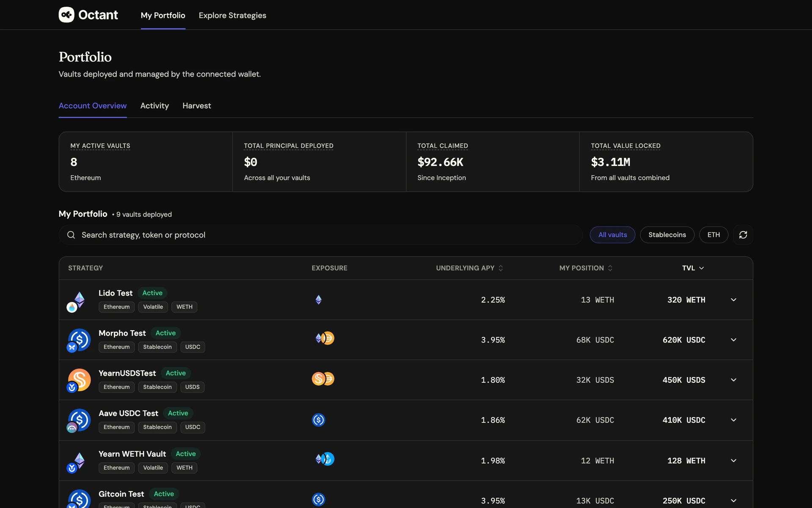
Task: Filter vaults by Stablecoins
Action: coord(667,235)
